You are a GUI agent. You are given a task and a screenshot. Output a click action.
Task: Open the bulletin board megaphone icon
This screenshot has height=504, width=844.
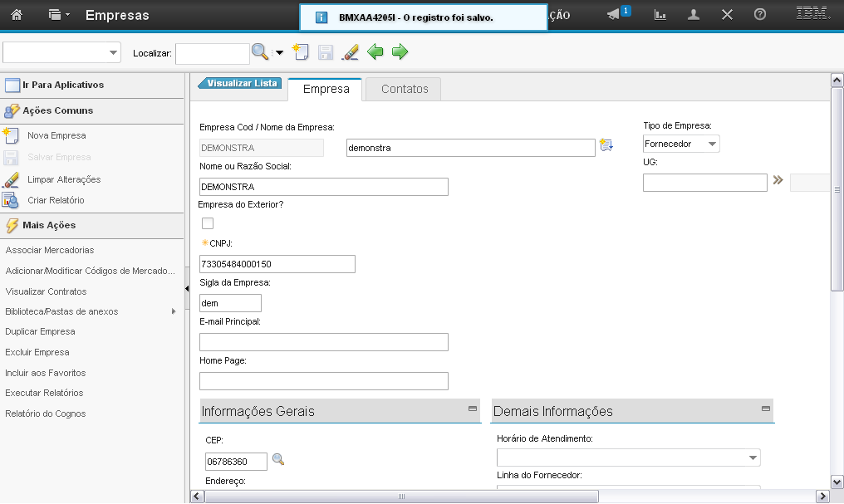pyautogui.click(x=614, y=15)
